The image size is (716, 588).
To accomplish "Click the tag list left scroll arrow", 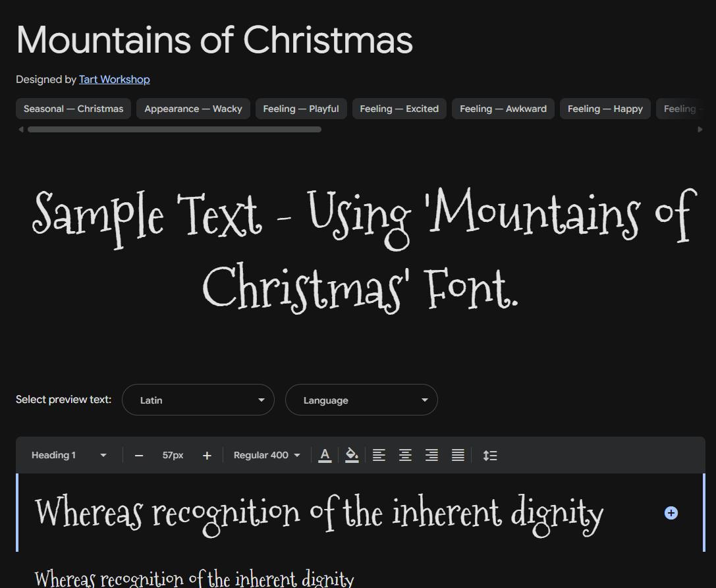I will click(20, 130).
